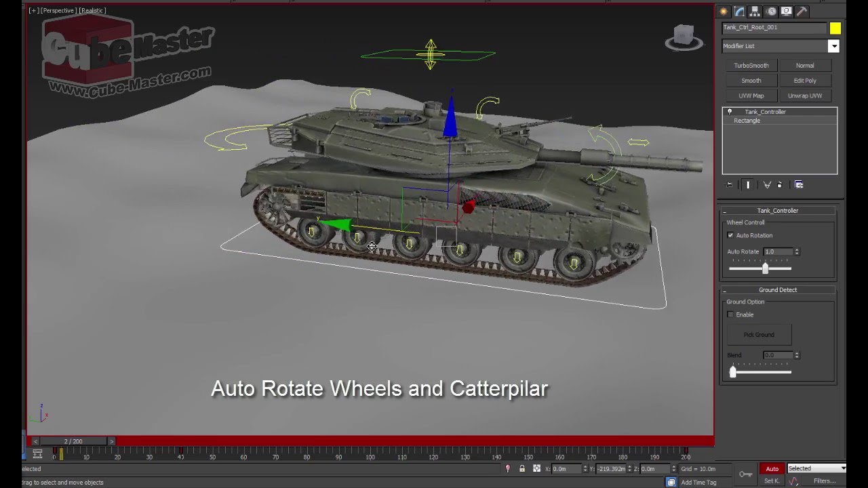Viewport: 868px width, 488px height.
Task: Click the Auto Rotate spinner arrows
Action: (797, 251)
